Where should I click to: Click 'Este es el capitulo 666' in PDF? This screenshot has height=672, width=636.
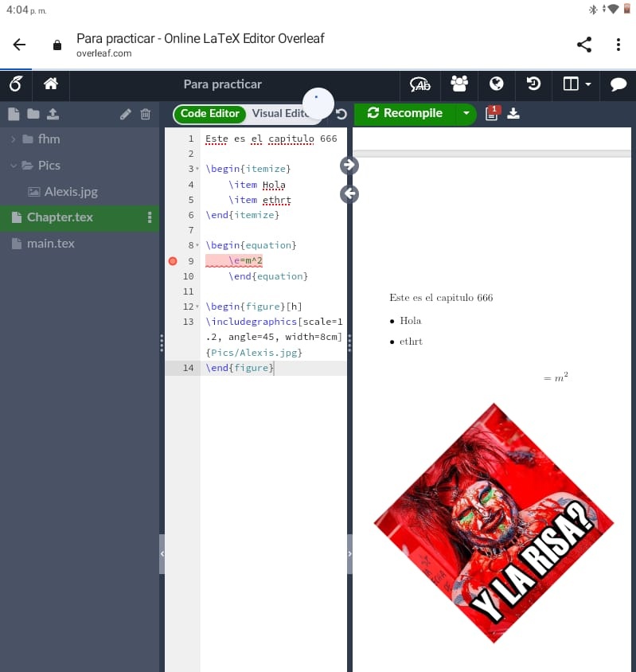(441, 298)
